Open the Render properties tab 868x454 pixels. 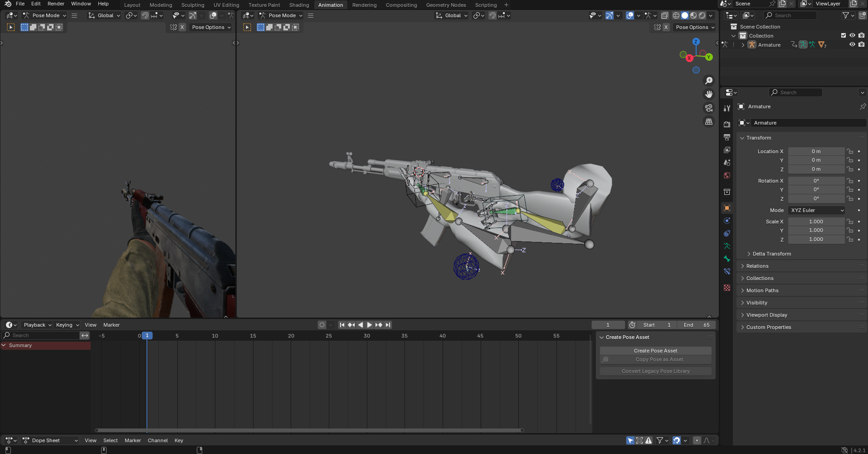coord(727,124)
